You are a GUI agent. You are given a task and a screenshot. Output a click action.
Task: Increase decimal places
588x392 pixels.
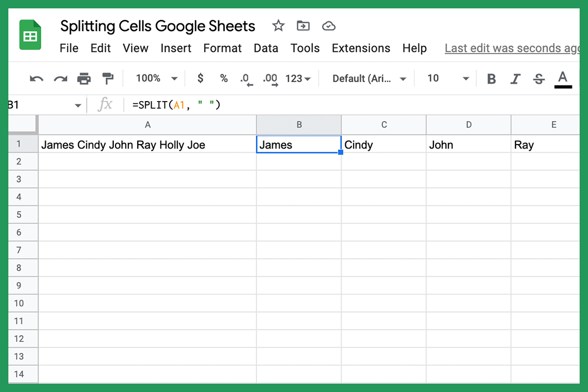(270, 79)
